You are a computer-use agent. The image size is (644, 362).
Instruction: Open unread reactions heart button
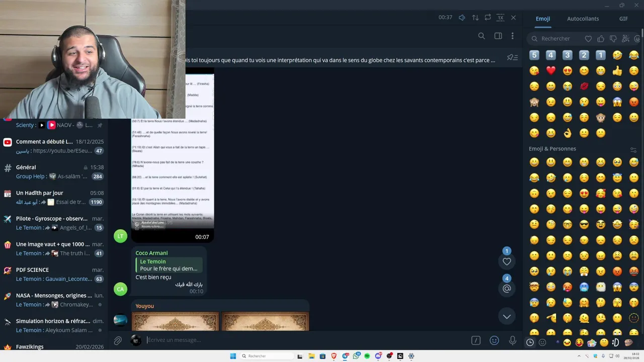click(507, 261)
